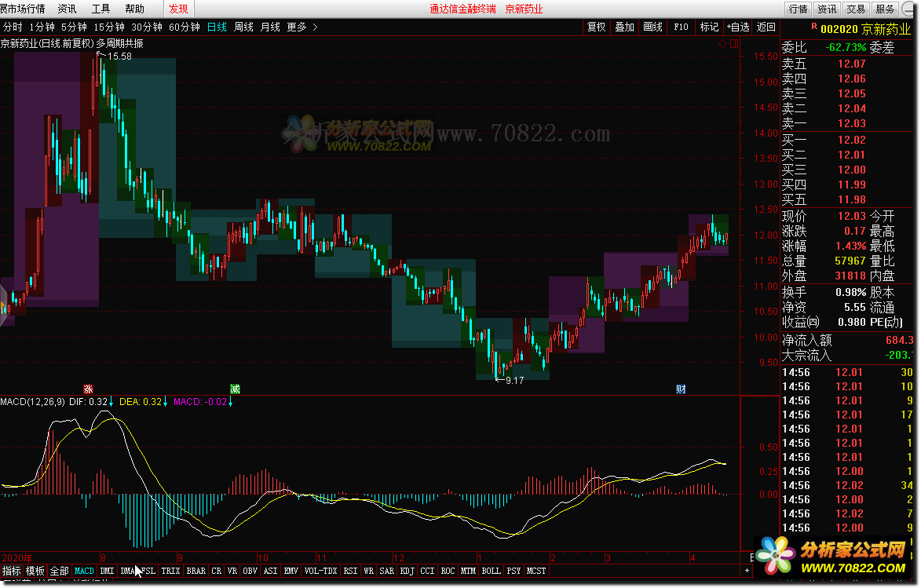Select the 5分钟 period
This screenshot has height=588, width=921.
point(74,27)
